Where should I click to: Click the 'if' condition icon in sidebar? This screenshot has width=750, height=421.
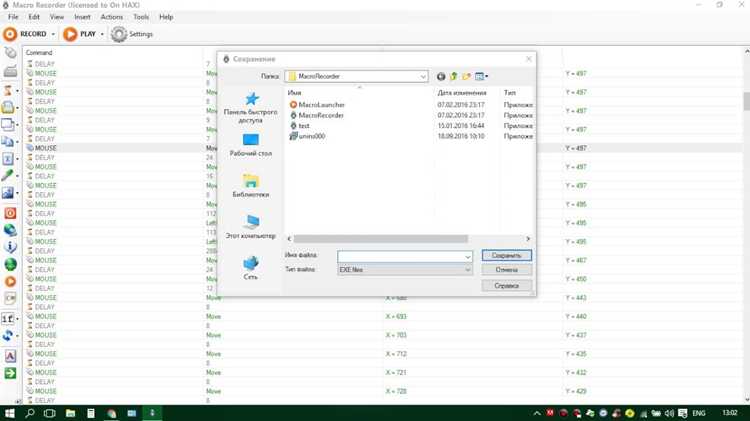[8, 319]
